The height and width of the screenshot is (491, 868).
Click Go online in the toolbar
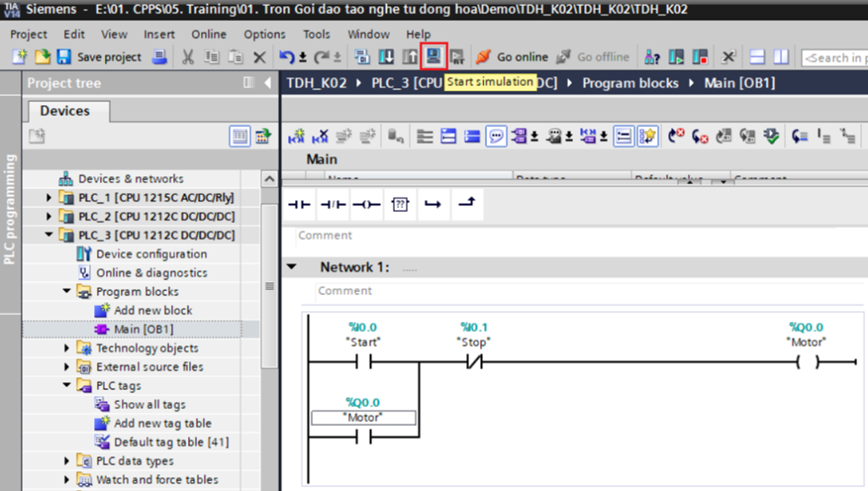512,58
